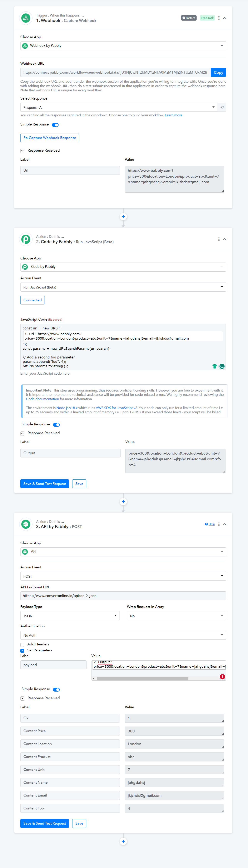Viewport: 248px width, 868px height.
Task: Expand Response Received in Code step
Action: point(22,433)
